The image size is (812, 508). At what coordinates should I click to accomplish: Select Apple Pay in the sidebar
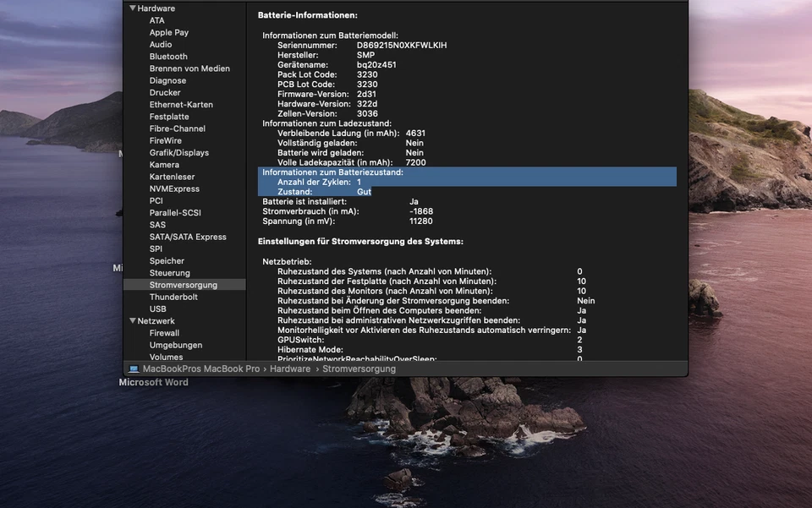tap(169, 33)
